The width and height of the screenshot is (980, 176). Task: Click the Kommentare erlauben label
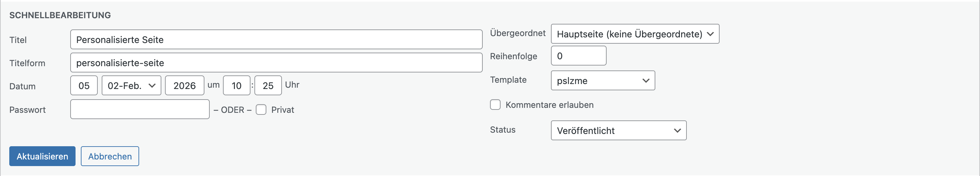[549, 105]
